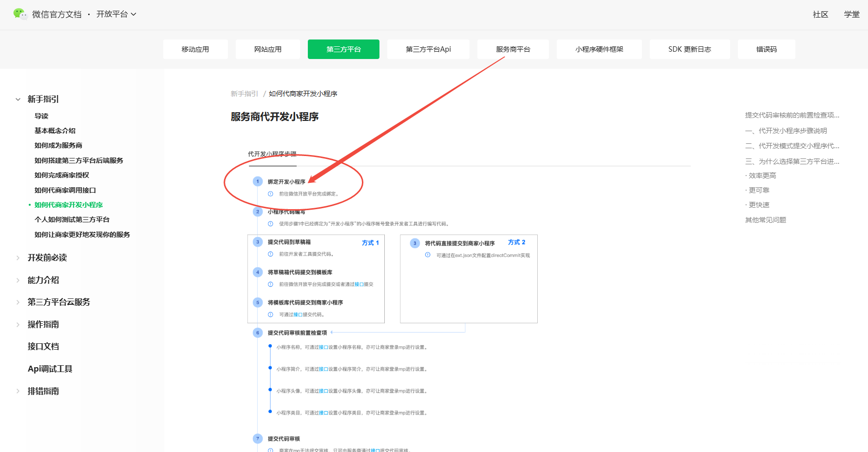Viewport: 868px width, 452px height.
Task: Select 如何代商家开发小程序 in the sidebar
Action: point(69,205)
